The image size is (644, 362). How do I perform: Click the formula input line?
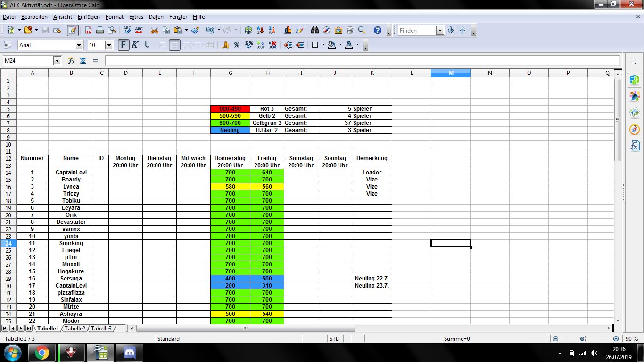tap(362, 60)
